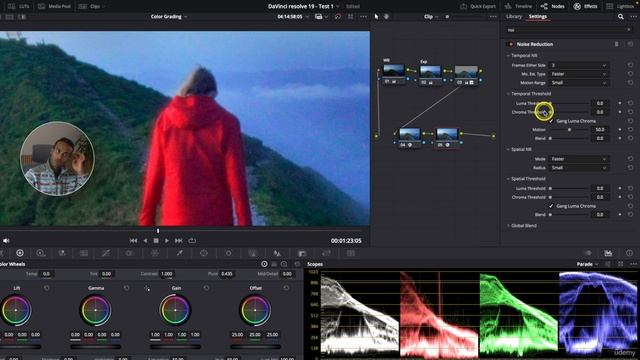The image size is (640, 360).
Task: Open the Scopes palette icon
Action: click(608, 253)
